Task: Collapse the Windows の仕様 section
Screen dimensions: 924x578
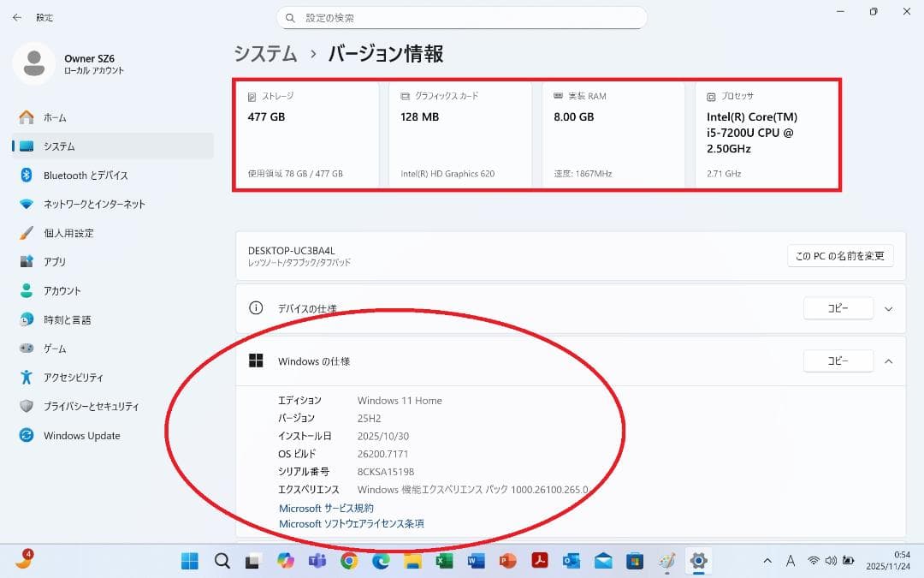Action: pyautogui.click(x=888, y=361)
